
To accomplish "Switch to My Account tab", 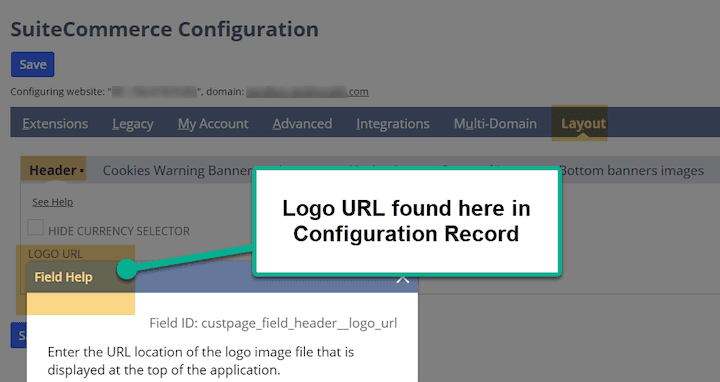I will tap(213, 124).
